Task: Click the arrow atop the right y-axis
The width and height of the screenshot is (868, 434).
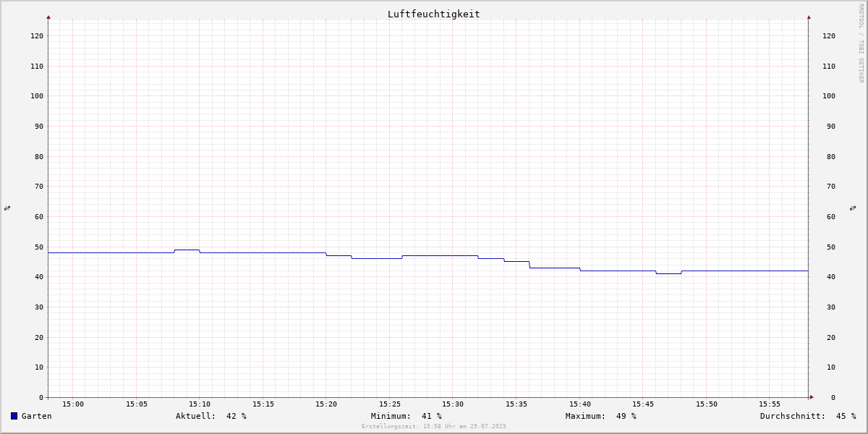Action: [809, 17]
